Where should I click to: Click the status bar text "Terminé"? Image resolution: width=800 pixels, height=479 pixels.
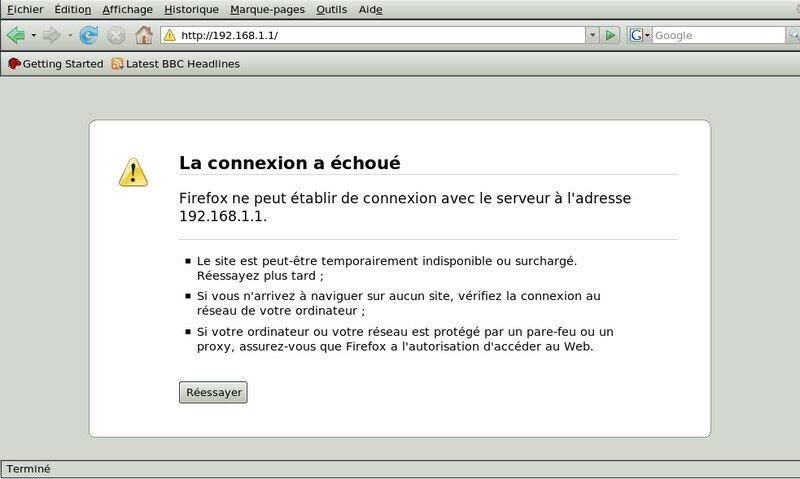(29, 468)
